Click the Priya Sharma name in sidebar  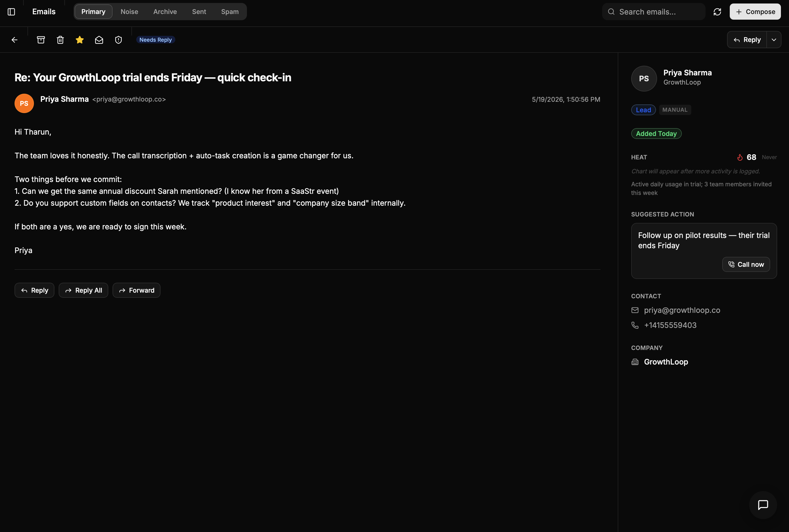click(687, 73)
